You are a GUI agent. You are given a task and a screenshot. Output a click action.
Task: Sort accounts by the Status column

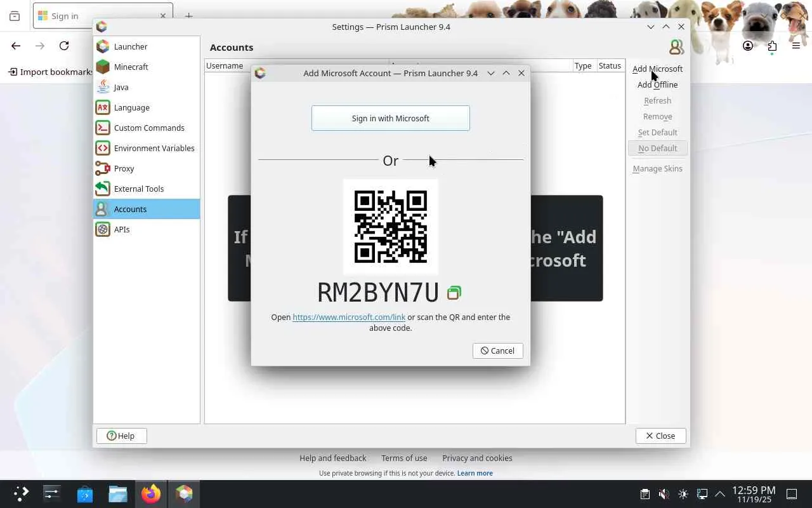[610, 65]
